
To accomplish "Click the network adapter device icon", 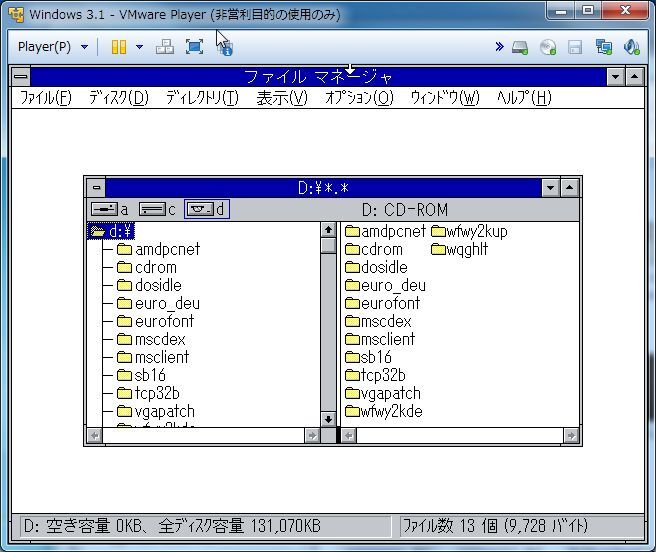I will click(604, 47).
